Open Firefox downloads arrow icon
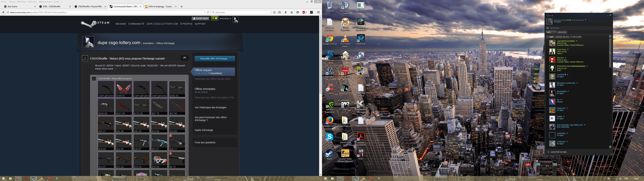The width and height of the screenshot is (644, 181). point(285,12)
